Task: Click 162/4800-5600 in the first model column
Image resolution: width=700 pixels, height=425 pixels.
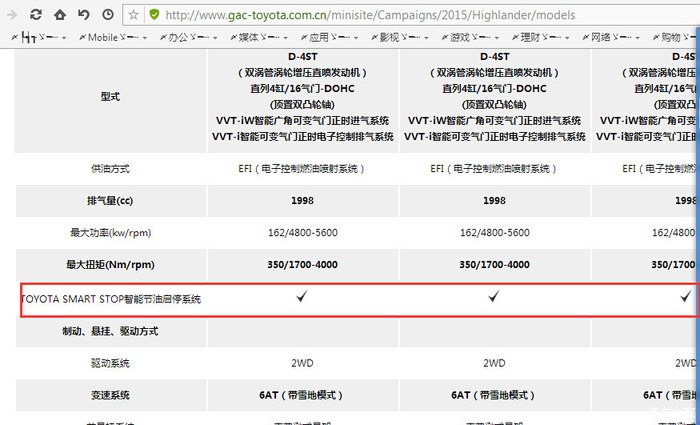Action: point(302,233)
